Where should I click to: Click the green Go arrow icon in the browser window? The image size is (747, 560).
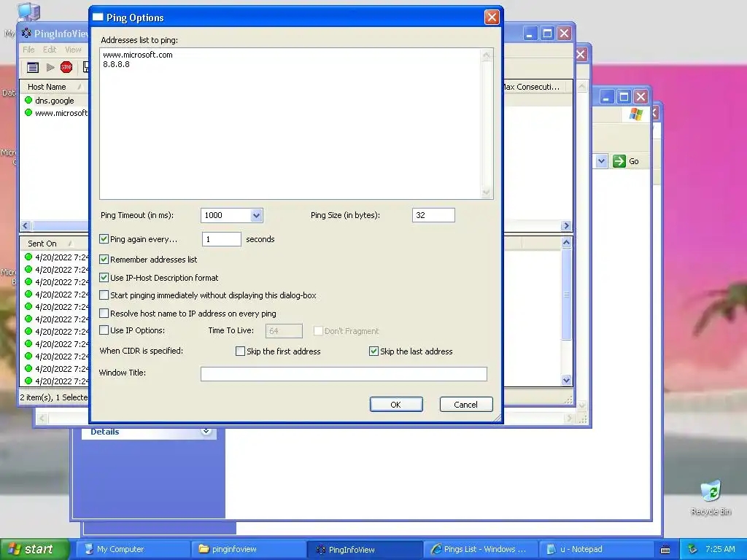(619, 161)
